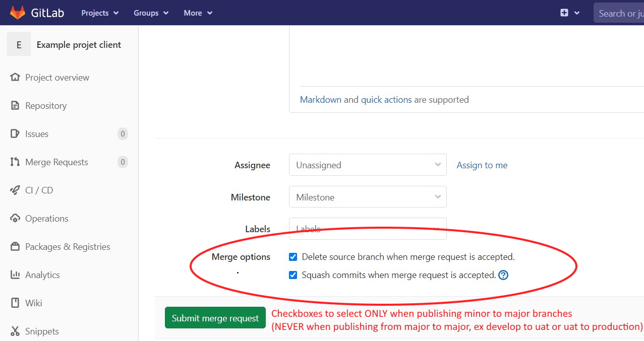644x341 pixels.
Task: Open the Project overview sidebar icon
Action: (15, 77)
